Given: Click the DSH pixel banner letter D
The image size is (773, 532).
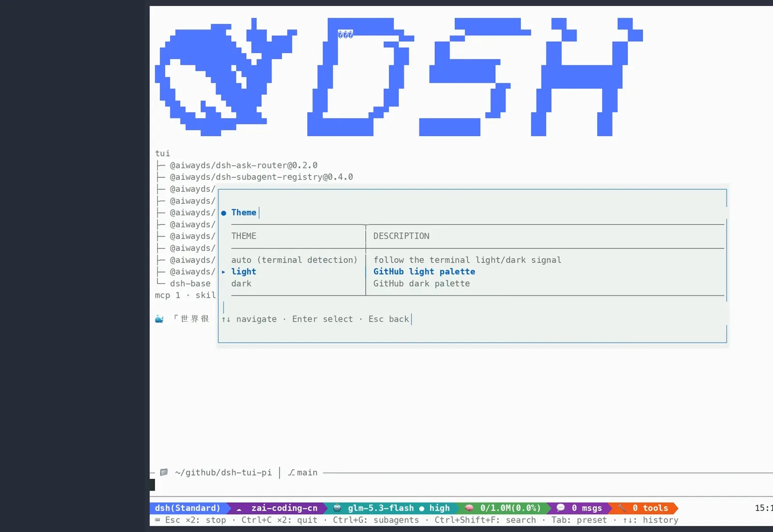Looking at the screenshot, I should click(x=361, y=77).
